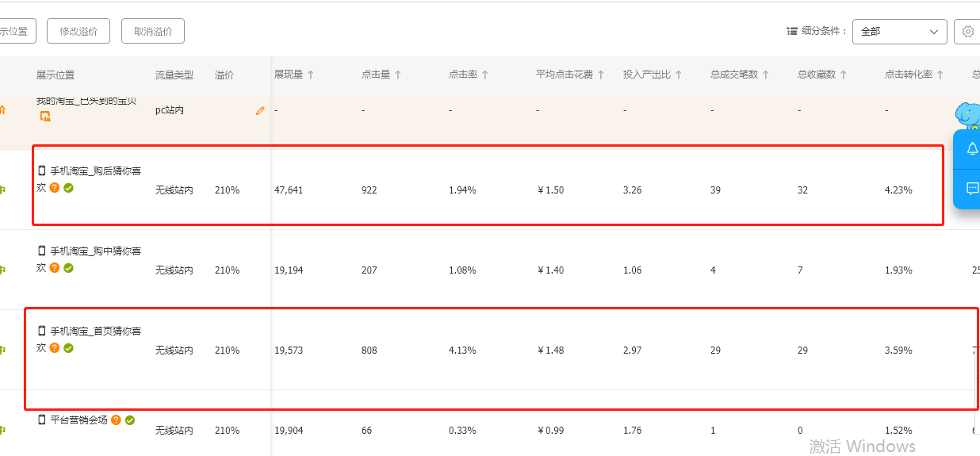This screenshot has height=456, width=980.
Task: Click the 修改溢价 button
Action: 78,31
